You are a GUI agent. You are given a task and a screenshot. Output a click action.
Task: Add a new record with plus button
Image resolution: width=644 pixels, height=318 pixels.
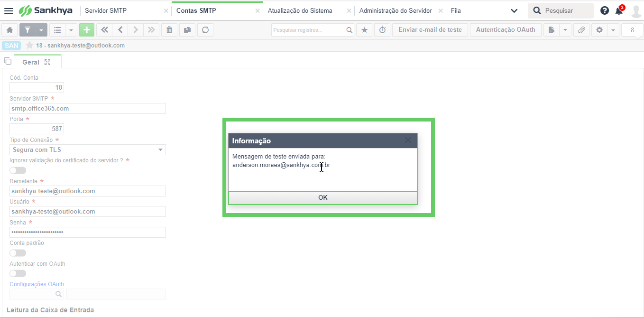[86, 30]
